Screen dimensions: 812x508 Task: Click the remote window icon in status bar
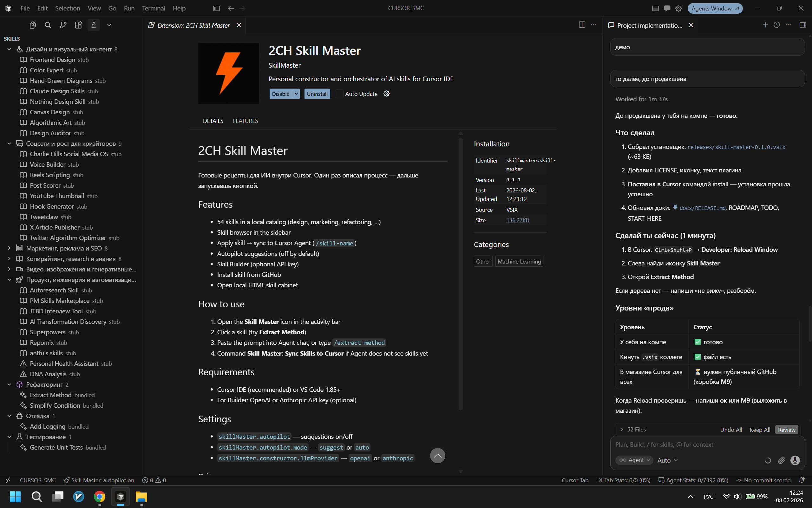pyautogui.click(x=8, y=480)
